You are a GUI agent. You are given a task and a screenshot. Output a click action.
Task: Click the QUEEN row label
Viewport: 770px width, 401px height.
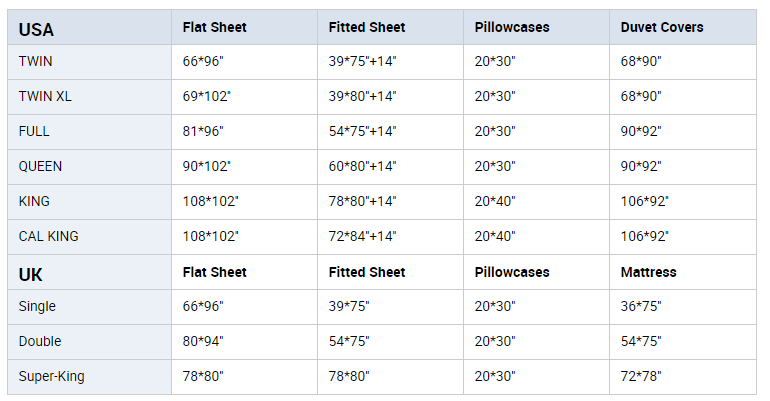(x=40, y=166)
